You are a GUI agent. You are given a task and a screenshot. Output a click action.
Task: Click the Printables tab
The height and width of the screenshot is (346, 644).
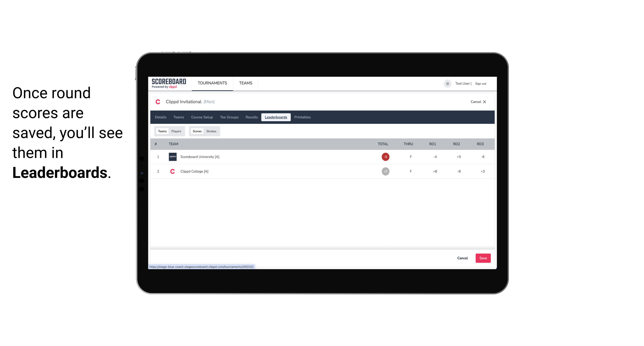click(x=303, y=117)
